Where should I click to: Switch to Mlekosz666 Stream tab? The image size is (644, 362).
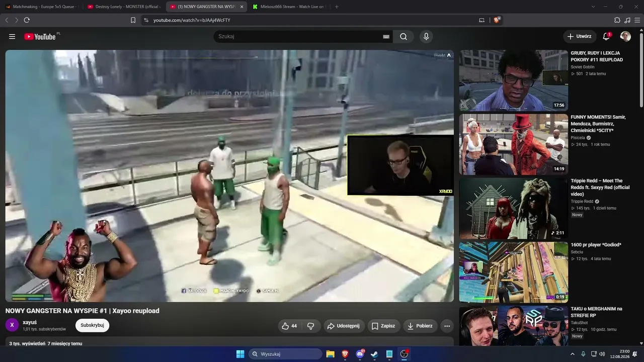pyautogui.click(x=289, y=7)
